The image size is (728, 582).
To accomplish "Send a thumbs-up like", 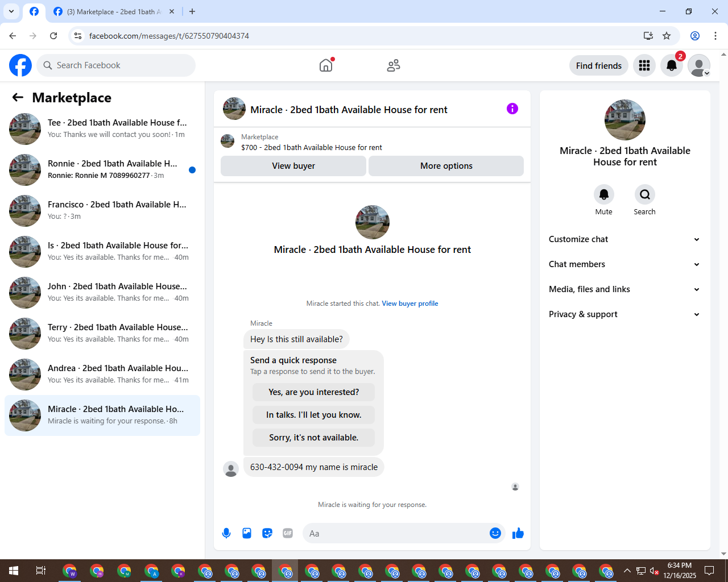I will click(x=518, y=533).
